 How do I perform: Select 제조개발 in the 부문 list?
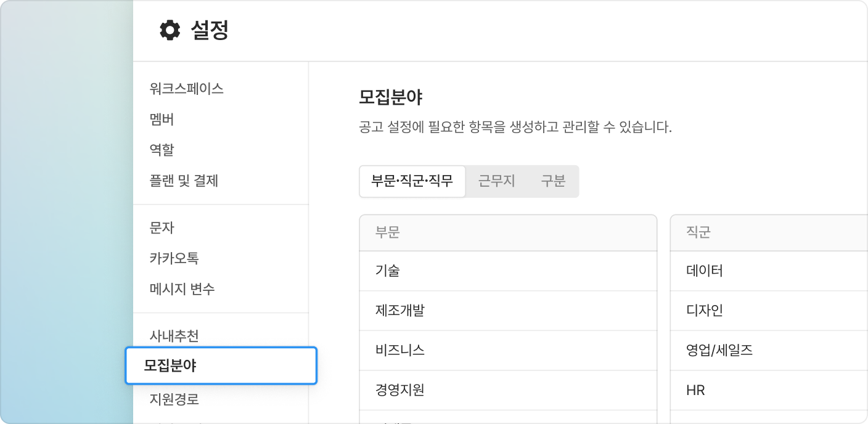tap(399, 311)
